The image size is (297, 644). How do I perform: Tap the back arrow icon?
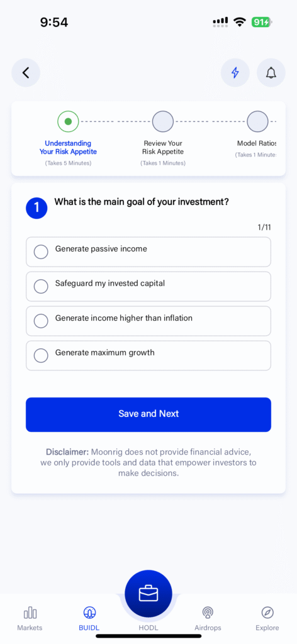25,73
